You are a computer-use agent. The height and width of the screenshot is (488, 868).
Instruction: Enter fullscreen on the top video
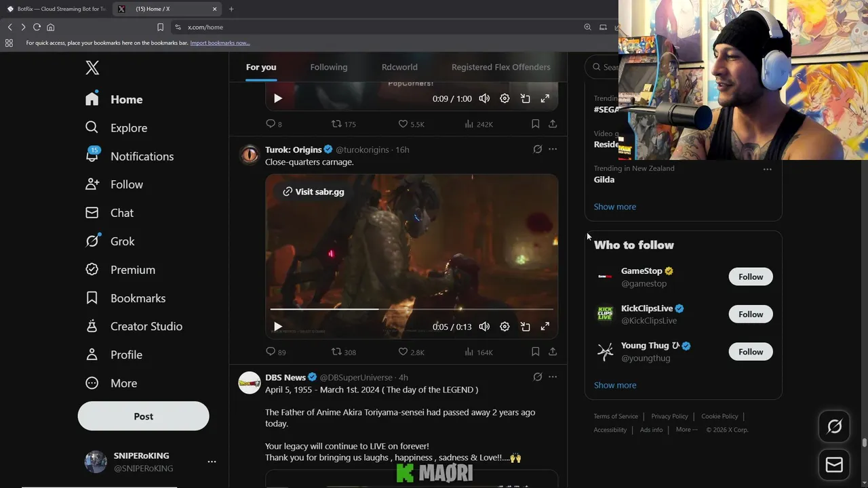(545, 98)
